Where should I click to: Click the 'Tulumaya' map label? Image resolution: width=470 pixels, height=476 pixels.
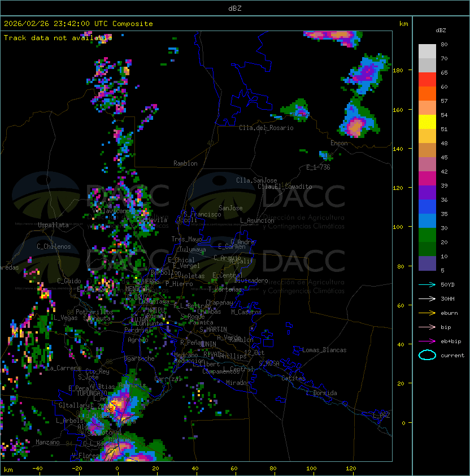[x=193, y=249]
